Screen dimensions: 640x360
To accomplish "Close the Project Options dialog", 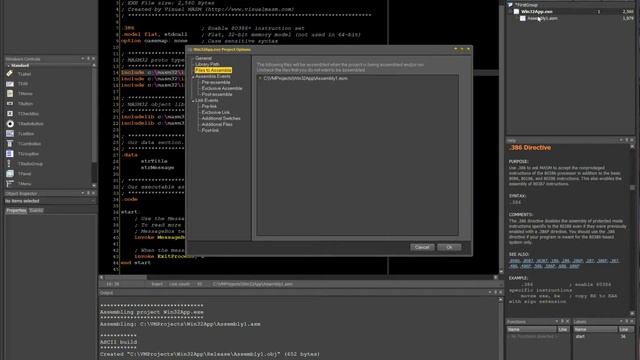I will pyautogui.click(x=468, y=49).
